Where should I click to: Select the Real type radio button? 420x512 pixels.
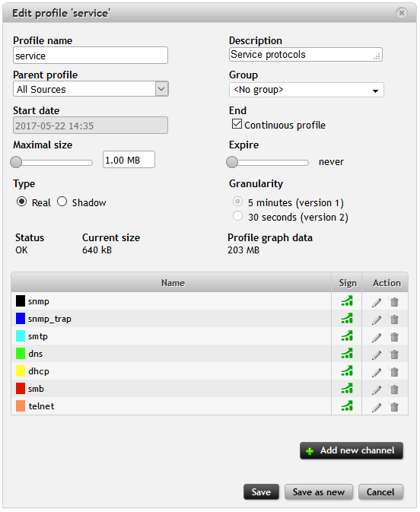coord(21,202)
